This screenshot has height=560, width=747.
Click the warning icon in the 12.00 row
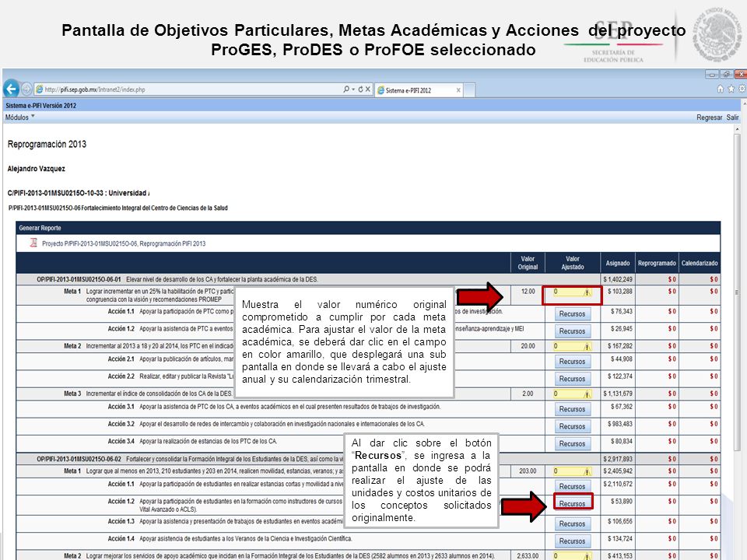[x=587, y=292]
